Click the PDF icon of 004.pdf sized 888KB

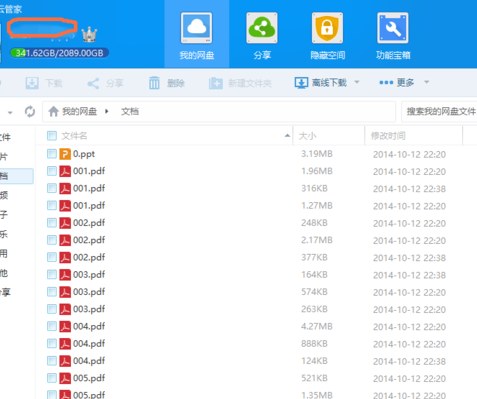tap(65, 344)
